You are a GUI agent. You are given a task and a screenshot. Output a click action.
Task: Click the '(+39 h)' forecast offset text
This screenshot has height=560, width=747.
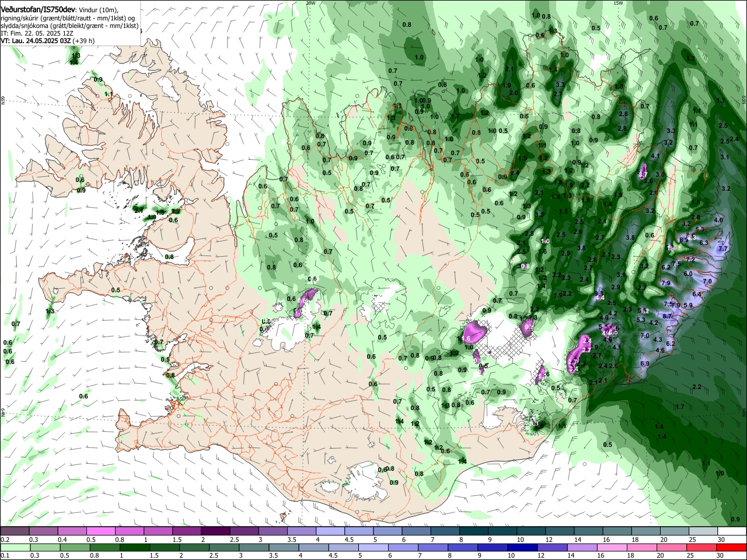(x=84, y=41)
